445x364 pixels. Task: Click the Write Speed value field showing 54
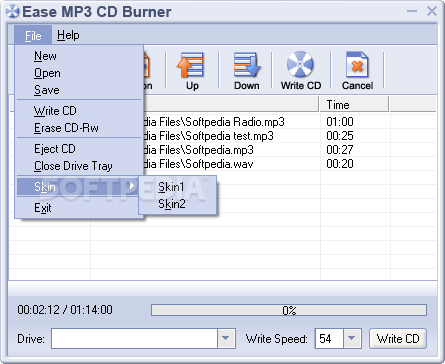[329, 338]
